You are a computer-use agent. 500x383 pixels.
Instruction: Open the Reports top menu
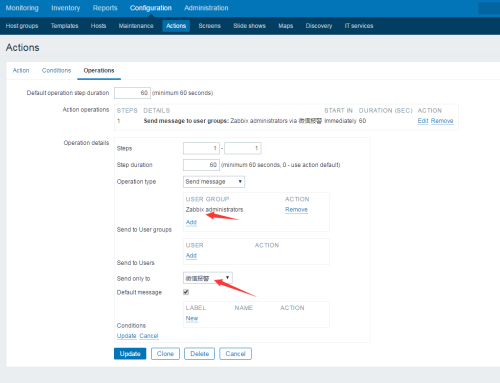[x=105, y=8]
